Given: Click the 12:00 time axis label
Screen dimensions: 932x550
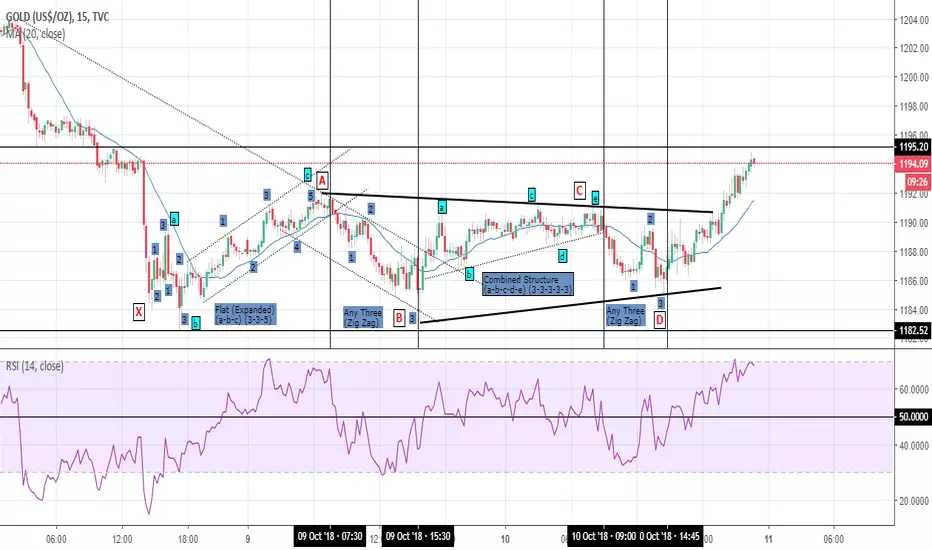Looking at the screenshot, I should coord(122,539).
